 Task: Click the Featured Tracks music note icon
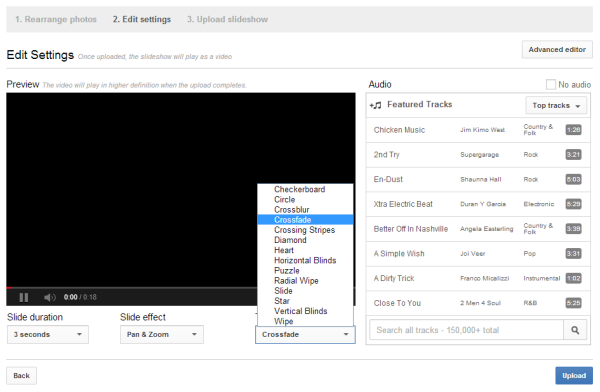(375, 105)
